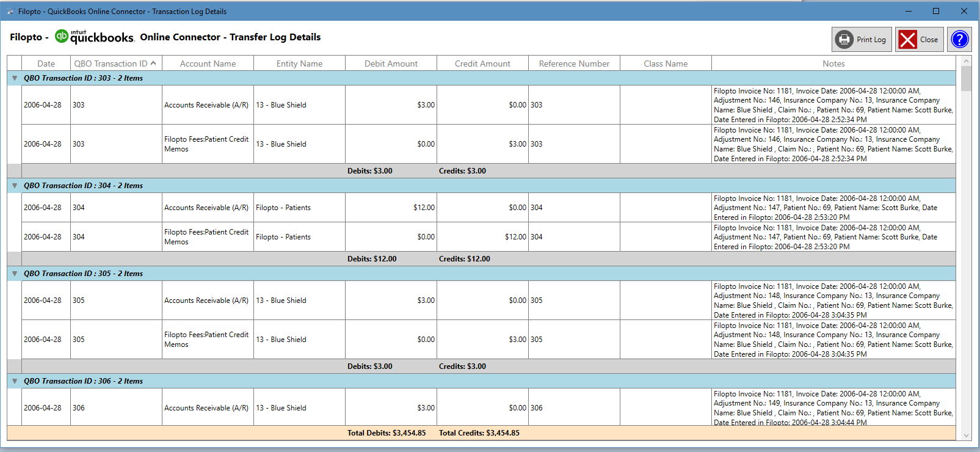
Task: Sort by Credit Amount column header
Action: [482, 64]
